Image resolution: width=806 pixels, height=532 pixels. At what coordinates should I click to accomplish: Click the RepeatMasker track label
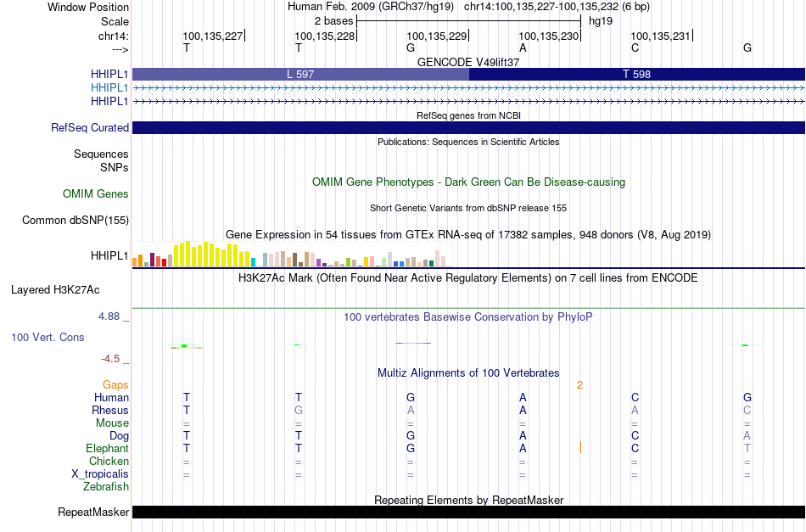click(x=93, y=512)
